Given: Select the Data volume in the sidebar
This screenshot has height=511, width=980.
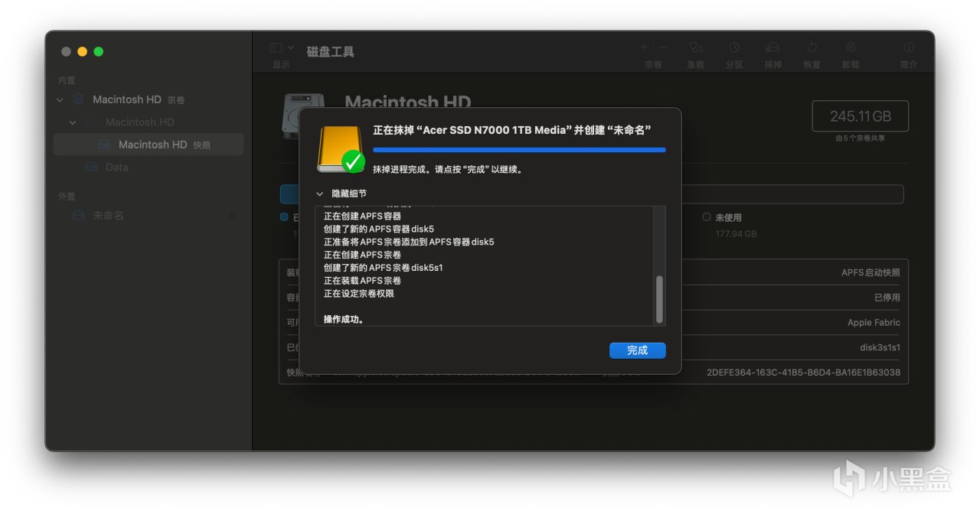Looking at the screenshot, I should [x=116, y=167].
